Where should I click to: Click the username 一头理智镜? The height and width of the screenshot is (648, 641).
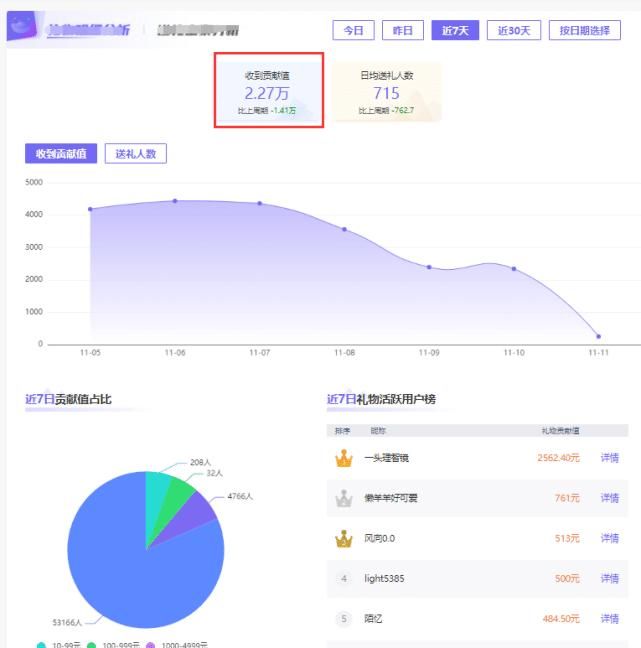click(x=386, y=458)
